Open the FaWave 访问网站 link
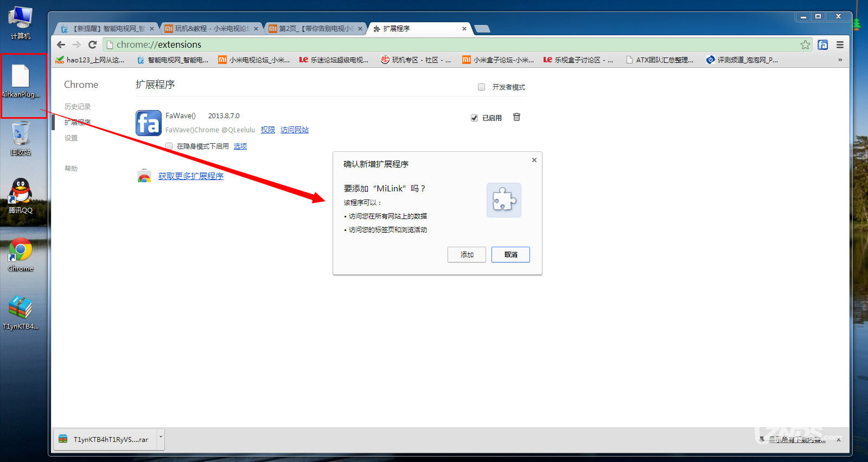This screenshot has height=462, width=868. 295,130
